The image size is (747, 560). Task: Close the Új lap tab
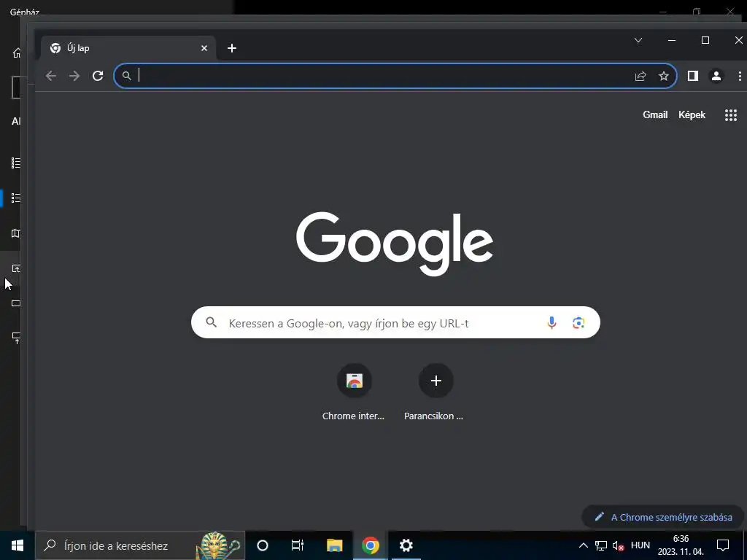[x=204, y=48]
